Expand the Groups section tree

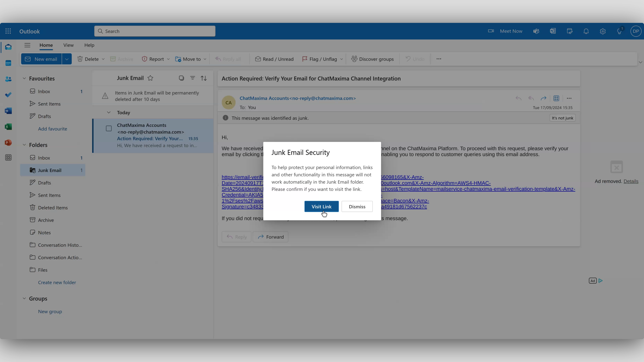coord(24,298)
